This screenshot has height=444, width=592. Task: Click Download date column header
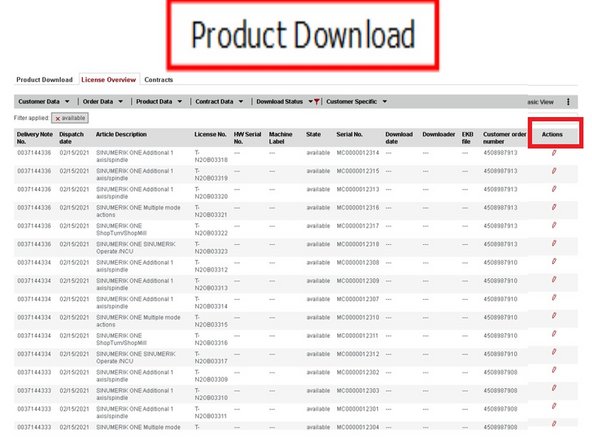[x=399, y=138]
